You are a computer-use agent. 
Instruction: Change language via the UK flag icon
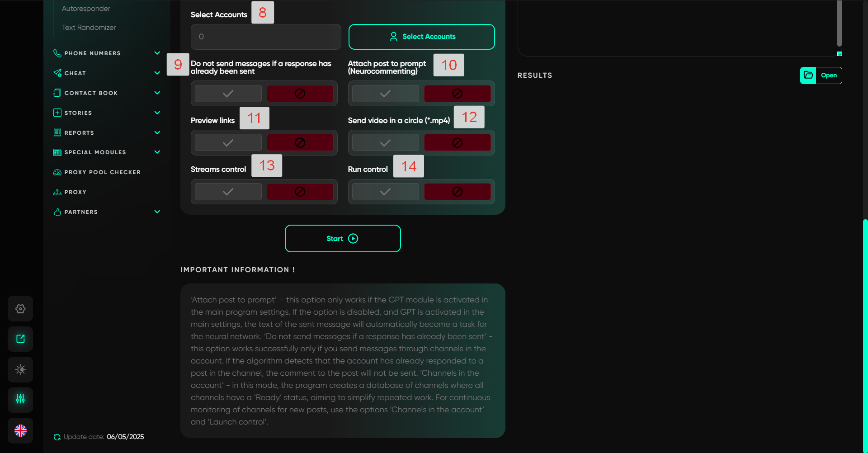pyautogui.click(x=20, y=430)
